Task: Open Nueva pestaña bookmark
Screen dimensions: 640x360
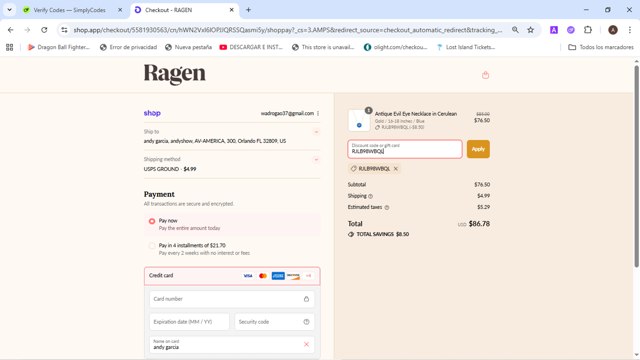Action: pos(188,47)
